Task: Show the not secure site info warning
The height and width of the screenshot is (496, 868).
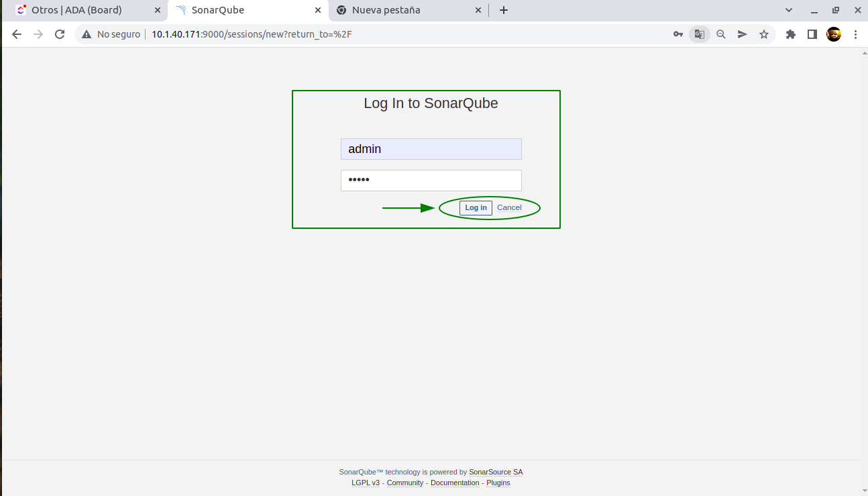Action: [111, 34]
